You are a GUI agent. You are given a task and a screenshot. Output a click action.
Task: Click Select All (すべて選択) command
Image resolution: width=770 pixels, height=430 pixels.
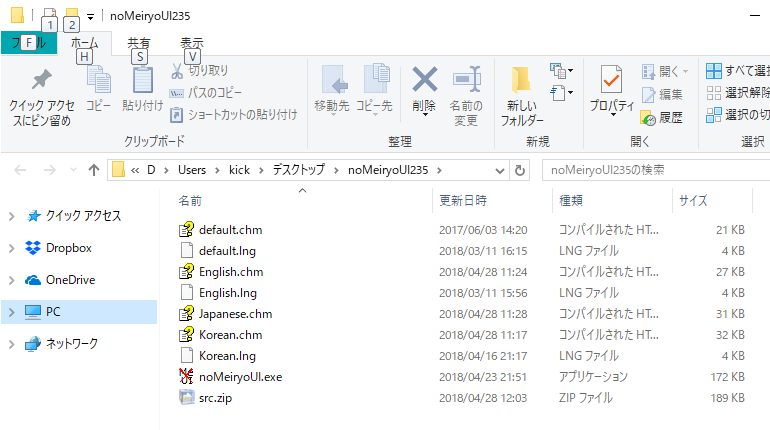point(737,71)
